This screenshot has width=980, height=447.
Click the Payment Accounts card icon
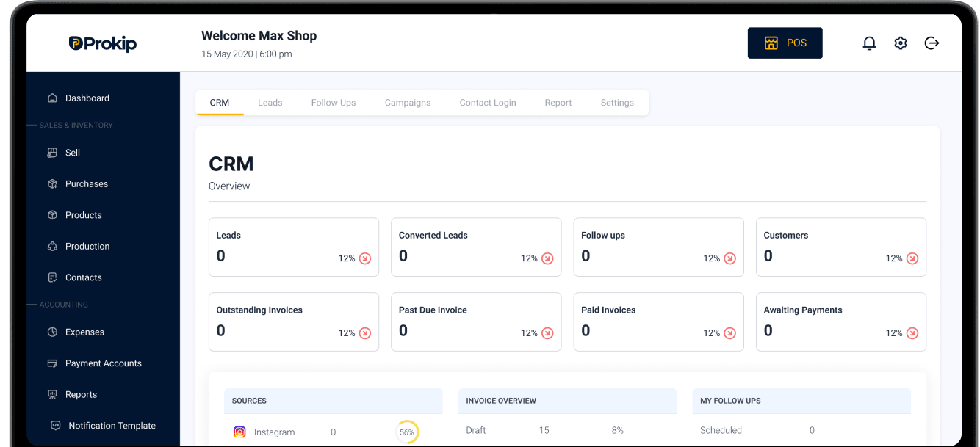pyautogui.click(x=52, y=363)
